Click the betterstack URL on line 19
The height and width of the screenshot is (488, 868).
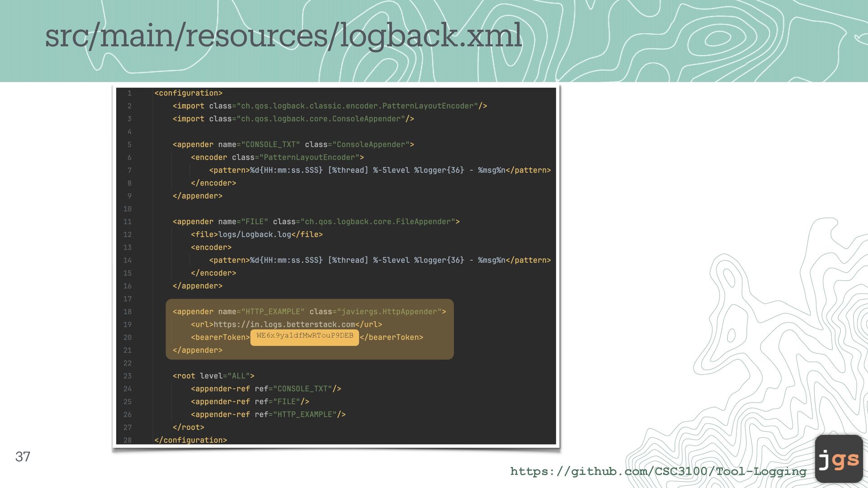coord(284,324)
